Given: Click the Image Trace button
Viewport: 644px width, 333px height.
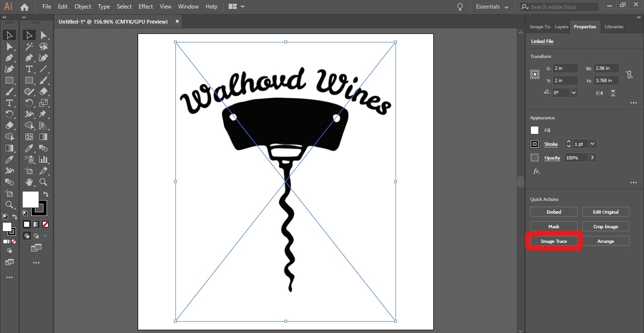Looking at the screenshot, I should pyautogui.click(x=554, y=241).
